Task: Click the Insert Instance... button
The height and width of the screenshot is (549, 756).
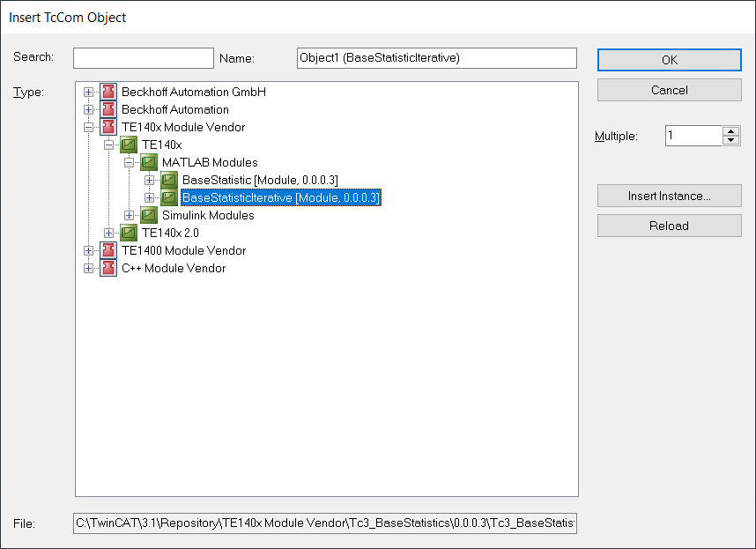Action: 670,196
